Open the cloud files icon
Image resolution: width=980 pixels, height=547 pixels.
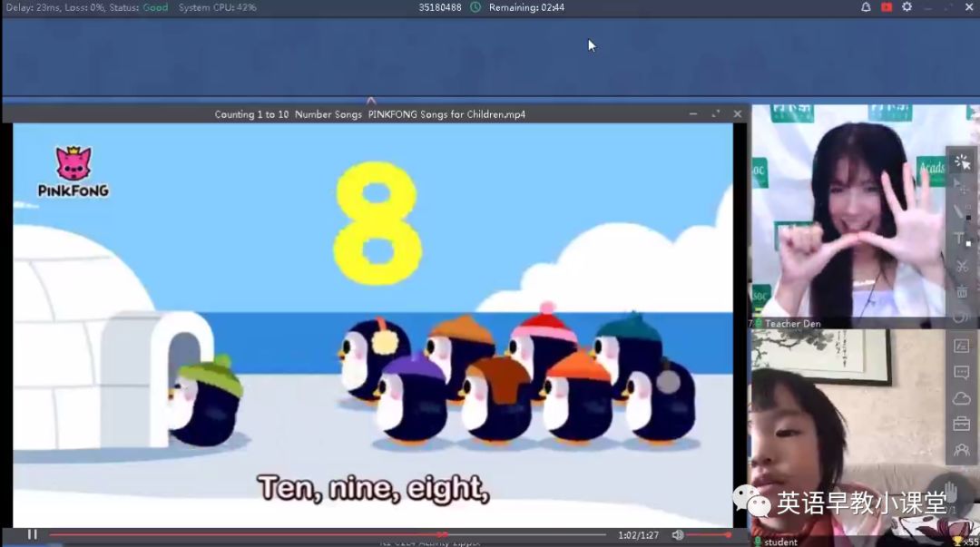[x=962, y=398]
